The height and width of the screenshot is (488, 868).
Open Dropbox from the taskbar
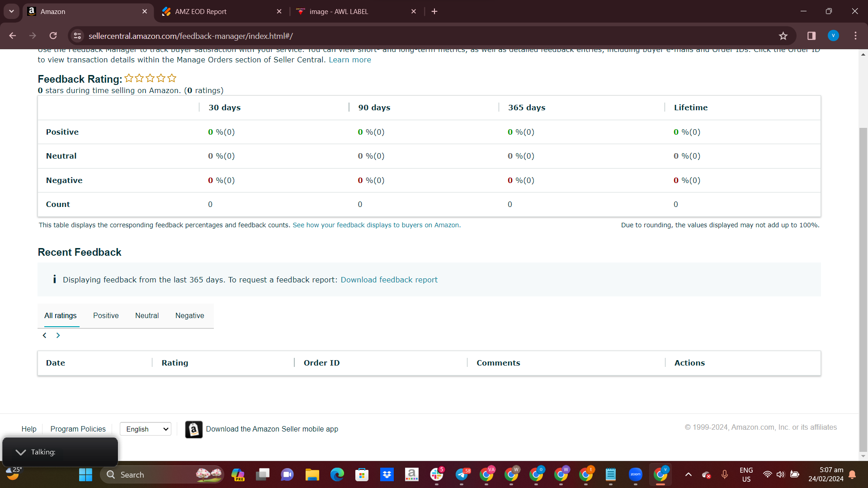(387, 475)
